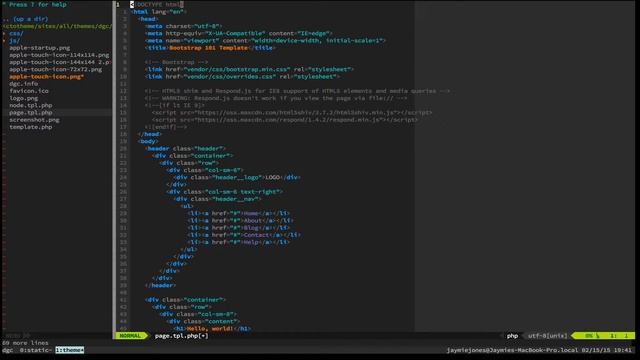Click the Contact list item line
The width and height of the screenshot is (640, 360).
click(244, 235)
